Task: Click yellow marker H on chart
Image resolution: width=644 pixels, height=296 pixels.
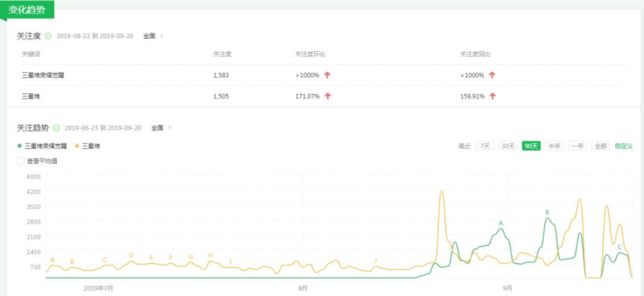Action: [x=210, y=256]
